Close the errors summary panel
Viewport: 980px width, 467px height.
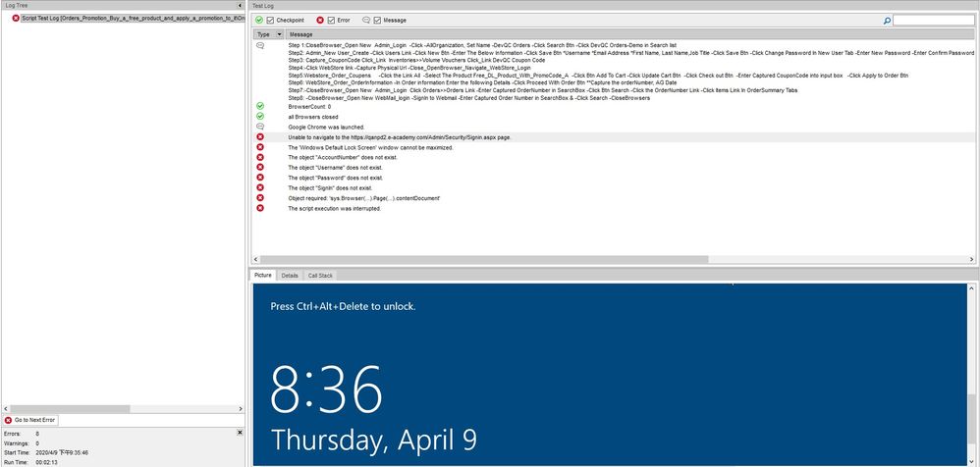click(240, 432)
